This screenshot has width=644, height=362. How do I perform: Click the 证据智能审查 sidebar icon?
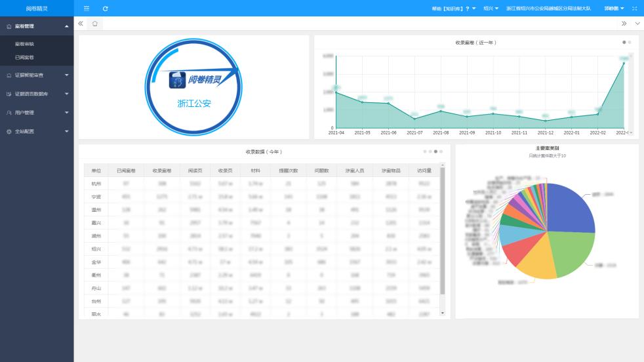[x=9, y=75]
